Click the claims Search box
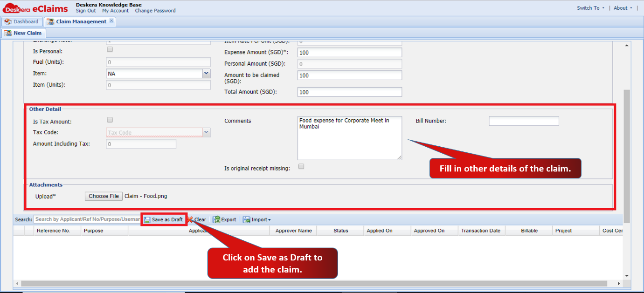The width and height of the screenshot is (644, 293). point(87,219)
